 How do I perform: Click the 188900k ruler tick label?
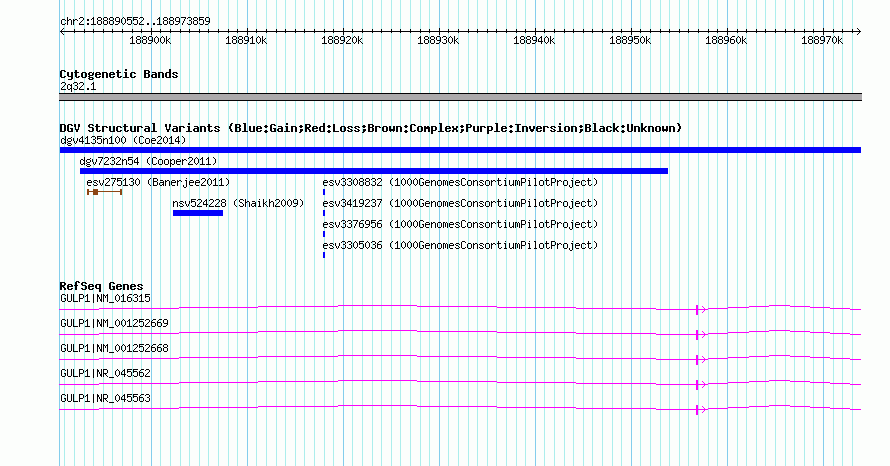pyautogui.click(x=150, y=40)
